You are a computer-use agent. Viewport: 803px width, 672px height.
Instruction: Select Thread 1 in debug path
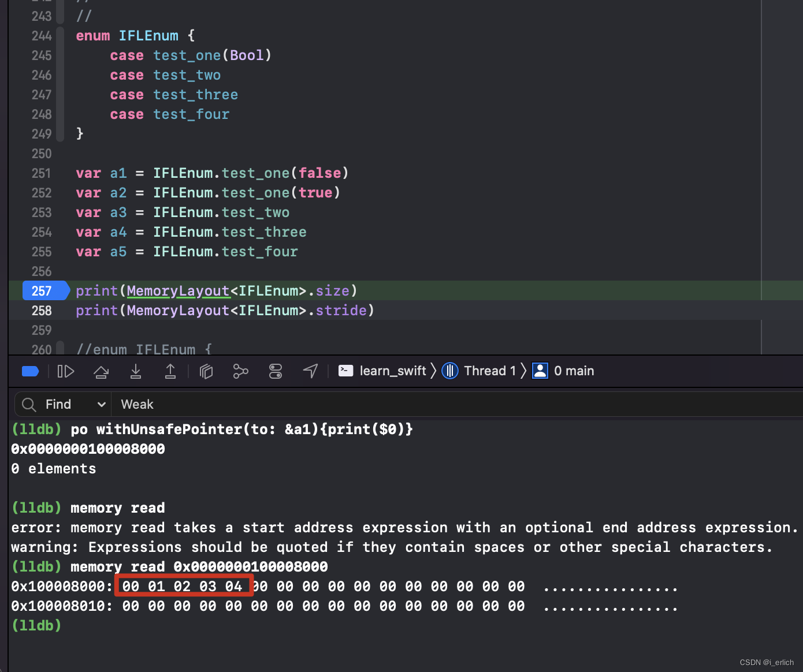[x=479, y=371]
